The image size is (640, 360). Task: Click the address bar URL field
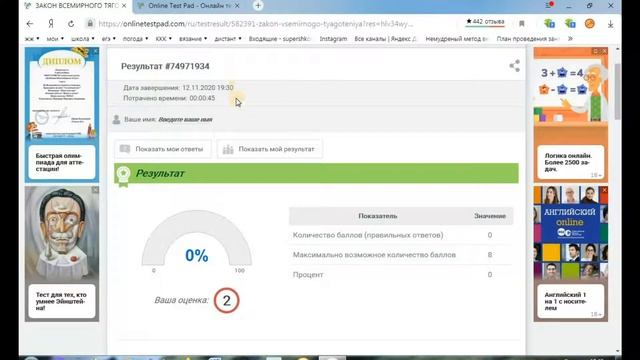[255, 24]
